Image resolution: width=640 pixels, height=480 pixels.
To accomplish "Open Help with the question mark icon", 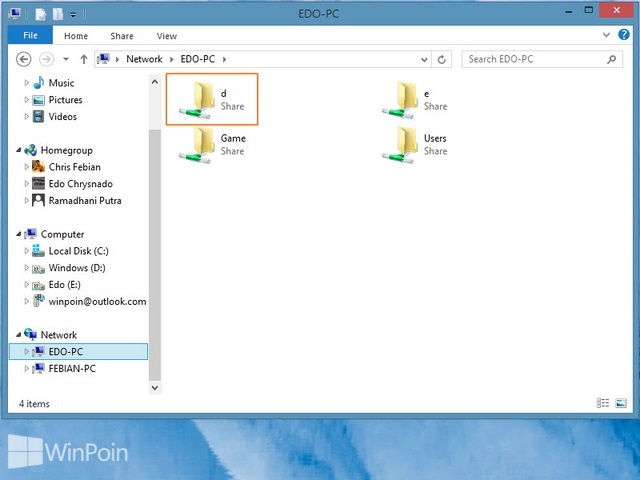I will point(624,35).
